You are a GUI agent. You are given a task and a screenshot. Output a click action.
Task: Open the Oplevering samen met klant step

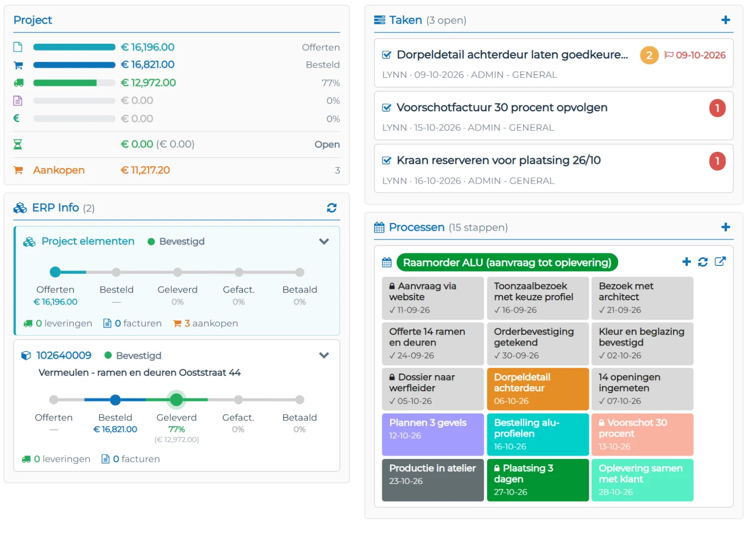(x=642, y=480)
